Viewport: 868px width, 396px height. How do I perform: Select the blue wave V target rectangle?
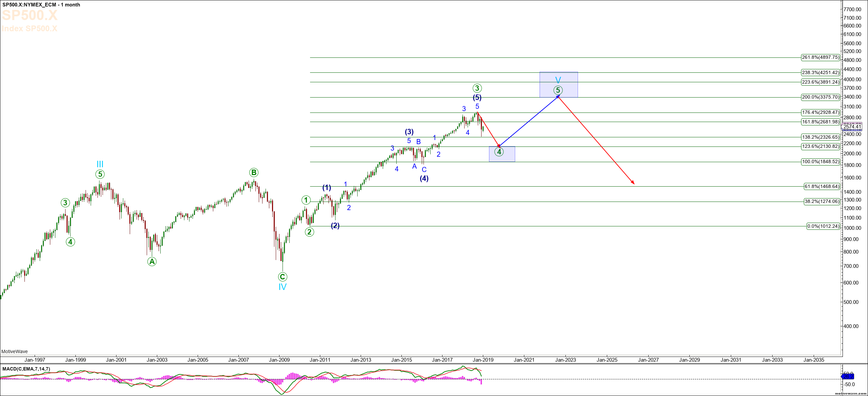click(559, 85)
